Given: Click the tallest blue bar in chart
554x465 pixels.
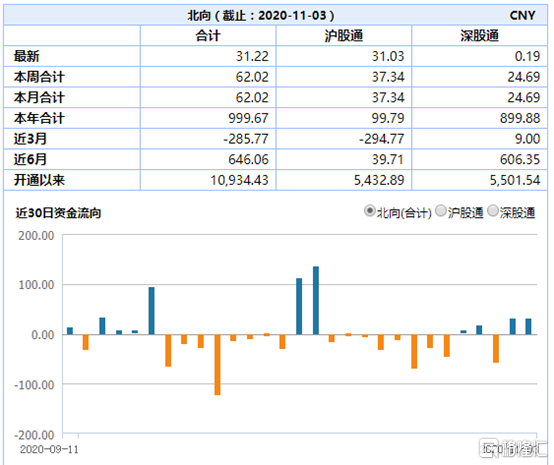Looking at the screenshot, I should coord(316,300).
